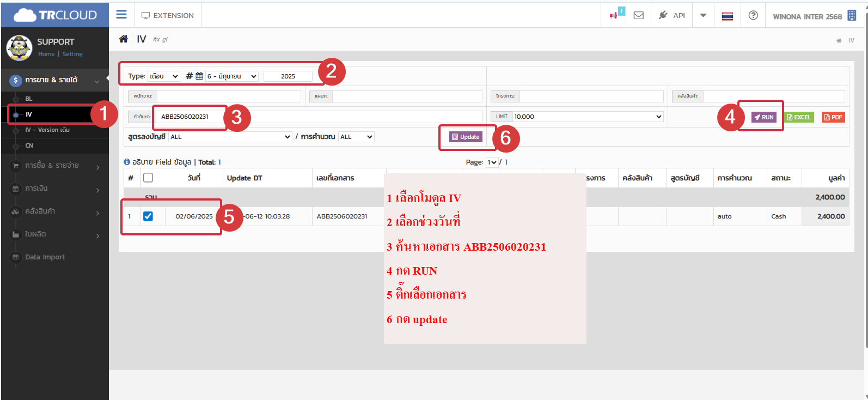Open the announcements megaphone icon
Image resolution: width=868 pixels, height=400 pixels.
tap(614, 15)
